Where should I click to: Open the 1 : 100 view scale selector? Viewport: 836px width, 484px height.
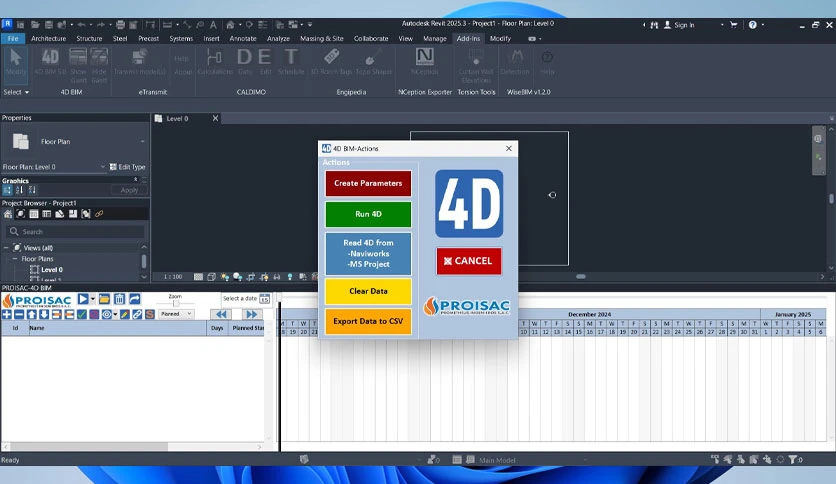coord(173,277)
